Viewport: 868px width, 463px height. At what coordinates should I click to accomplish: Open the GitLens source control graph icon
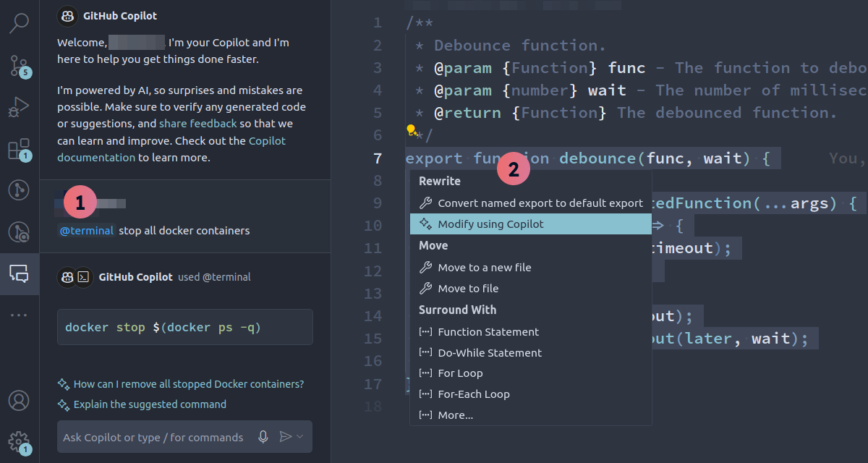coord(19,190)
